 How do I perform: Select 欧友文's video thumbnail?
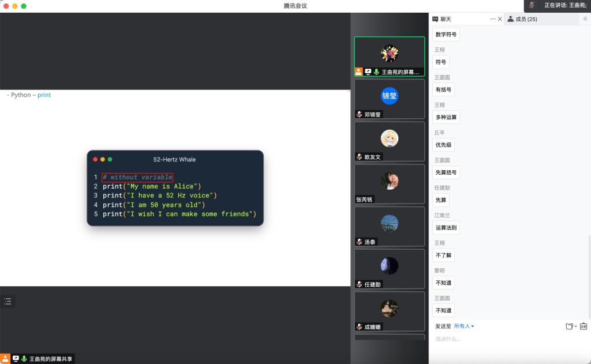[390, 141]
